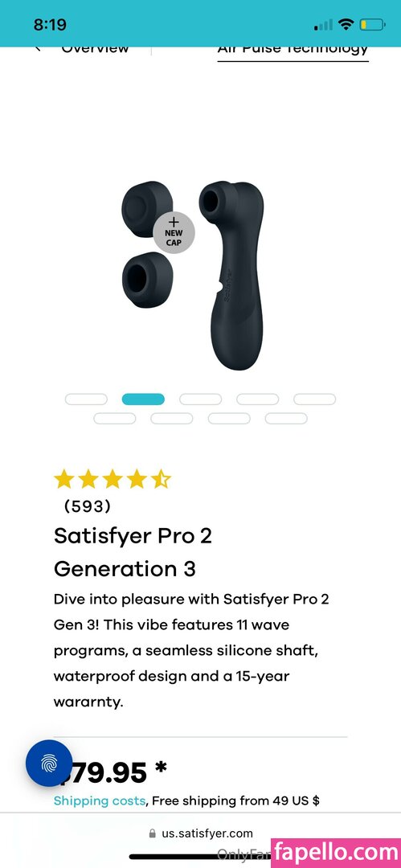
Task: Tap the Satisfyer Pro 2 Generation 3 title
Action: (x=133, y=552)
